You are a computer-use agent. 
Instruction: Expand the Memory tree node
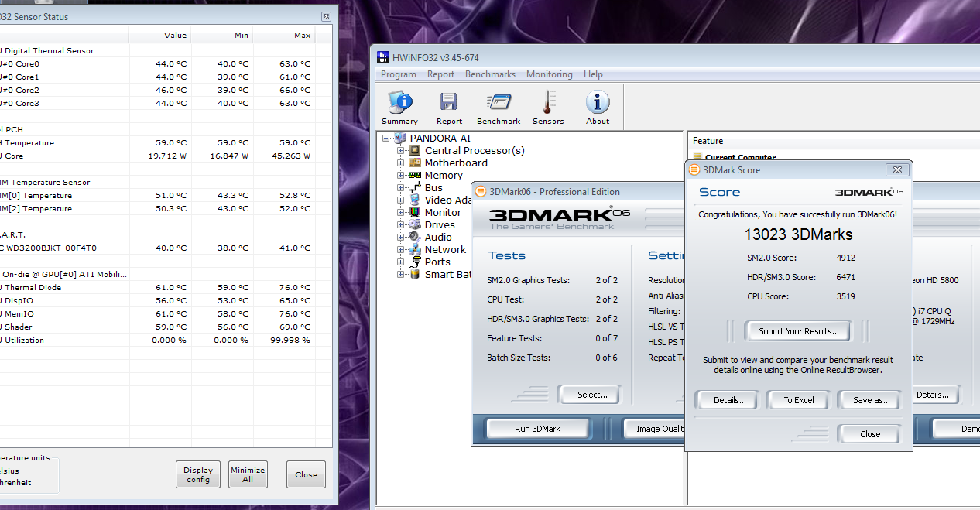(401, 175)
